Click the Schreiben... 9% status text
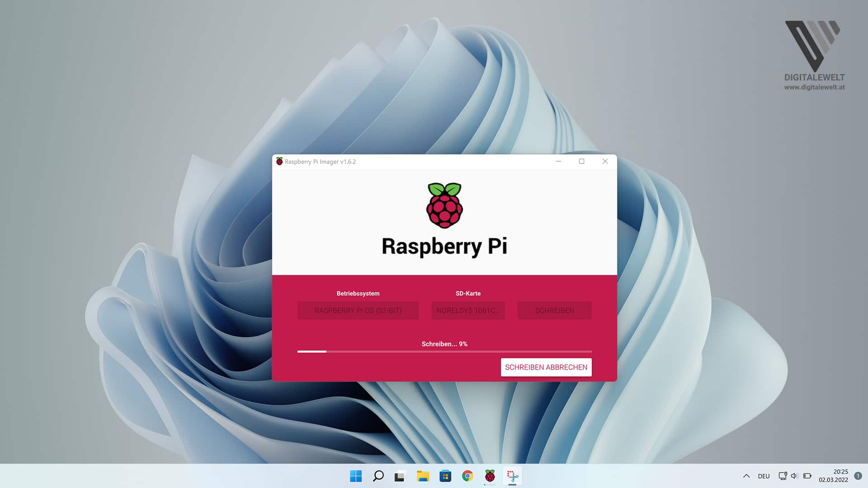This screenshot has height=488, width=868. pyautogui.click(x=444, y=344)
